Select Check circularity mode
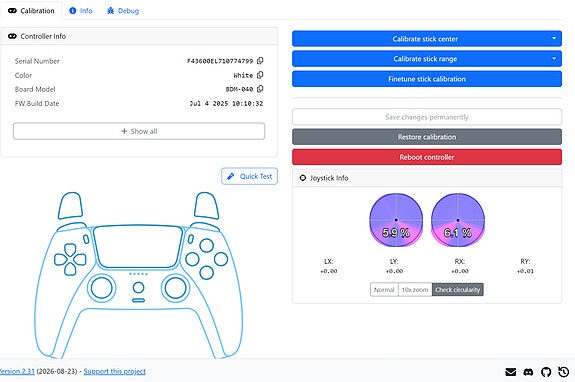This screenshot has height=382, width=575. pos(458,290)
